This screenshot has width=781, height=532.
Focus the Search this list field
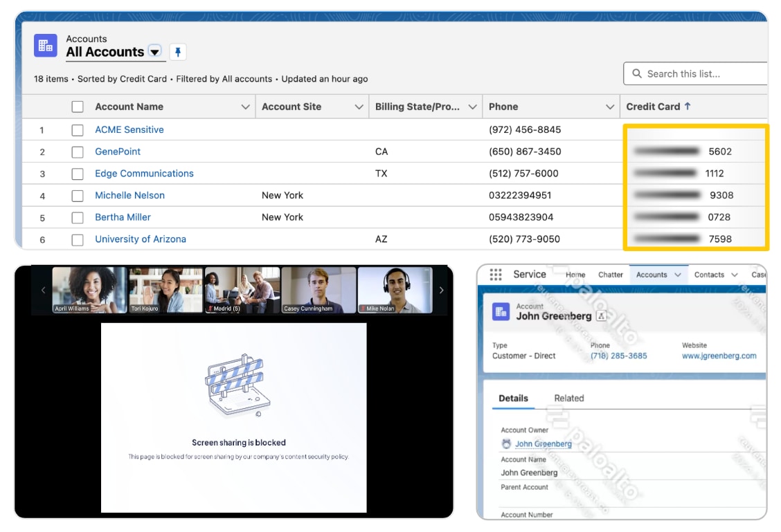(695, 73)
